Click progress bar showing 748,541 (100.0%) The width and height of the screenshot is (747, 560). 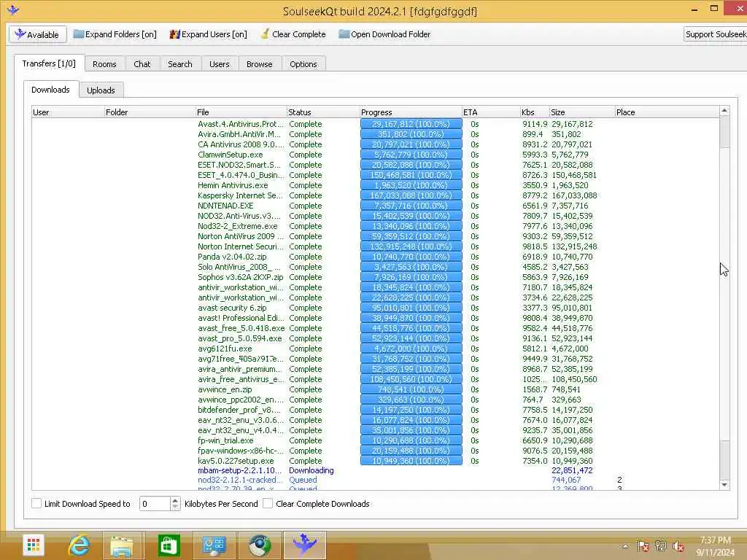[411, 389]
